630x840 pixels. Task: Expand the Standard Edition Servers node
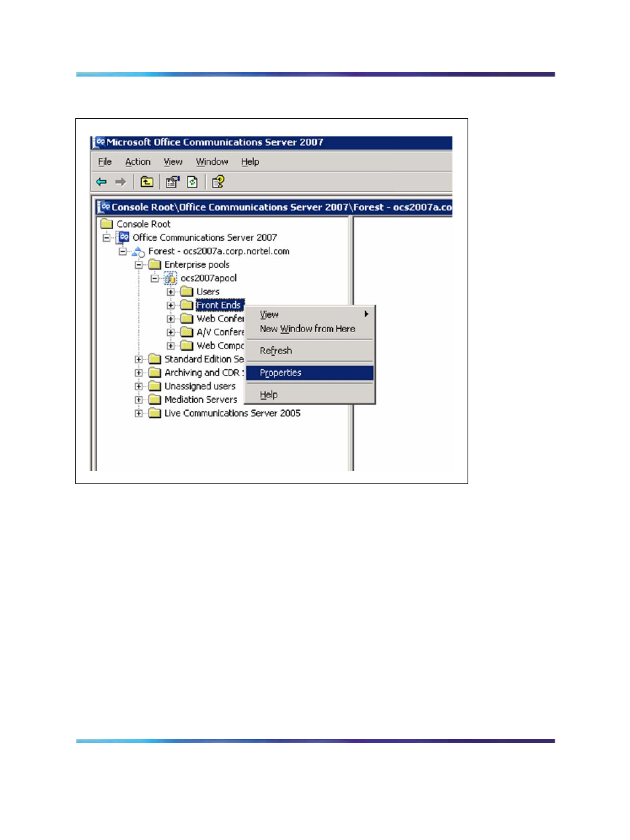pos(139,359)
